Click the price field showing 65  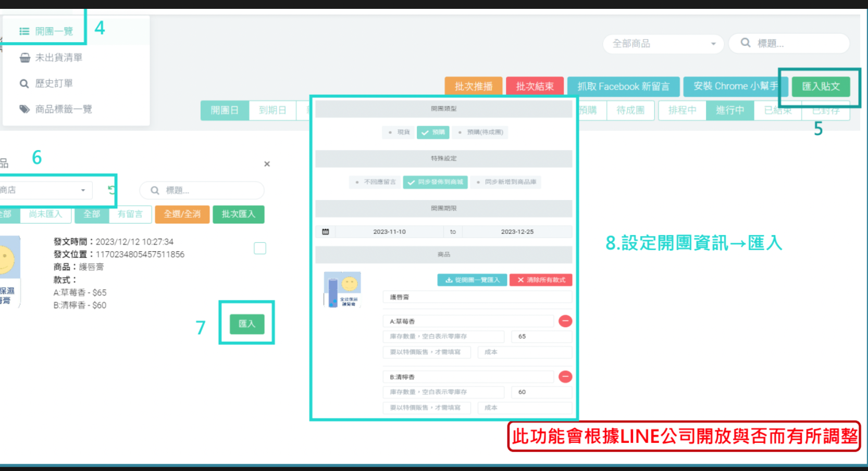click(x=542, y=337)
